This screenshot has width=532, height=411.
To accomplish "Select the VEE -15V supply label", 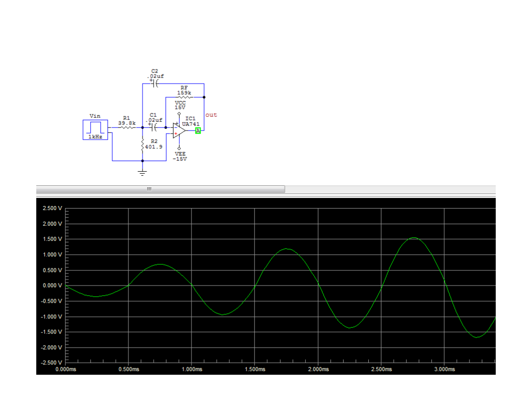I will [180, 156].
